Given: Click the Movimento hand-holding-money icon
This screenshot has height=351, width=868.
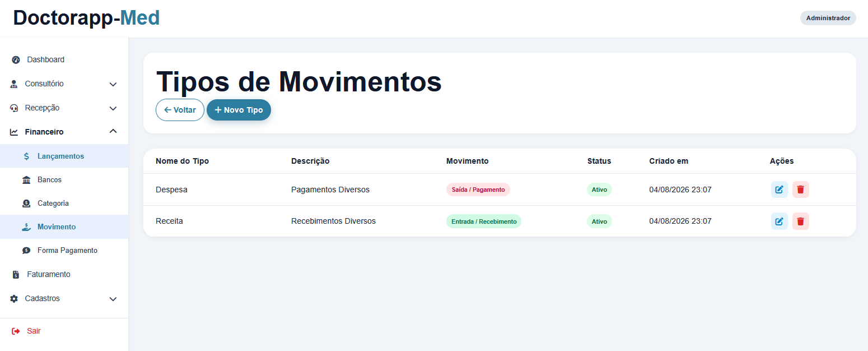Looking at the screenshot, I should coord(26,227).
